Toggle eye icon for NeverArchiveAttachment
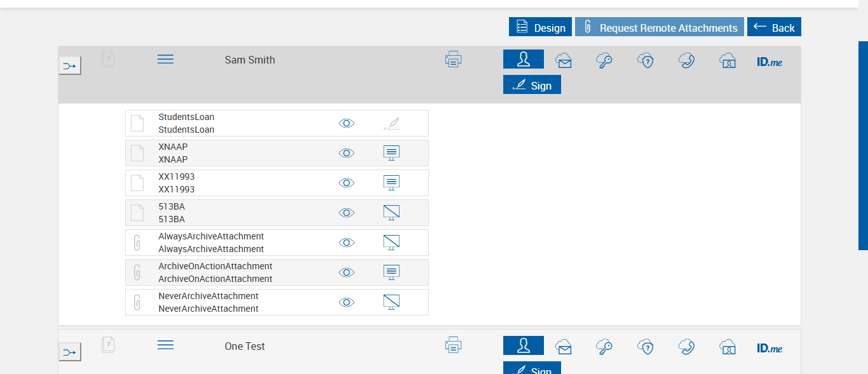The height and width of the screenshot is (374, 868). [346, 302]
